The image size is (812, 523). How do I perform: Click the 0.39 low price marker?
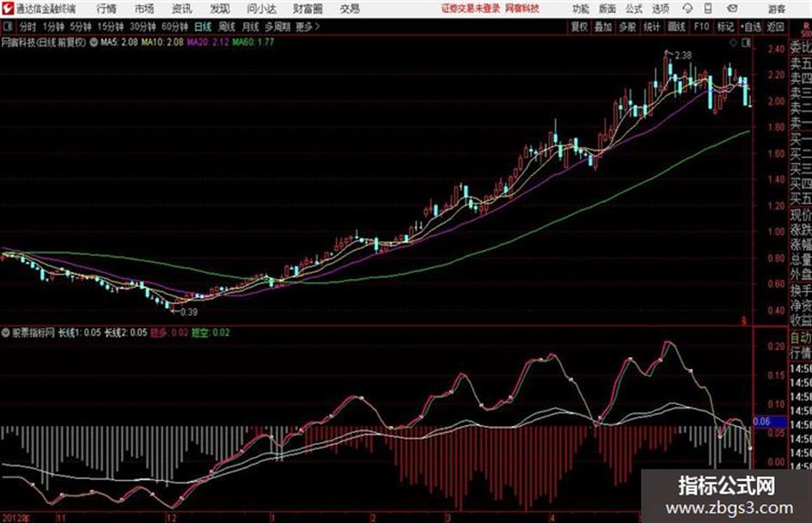point(188,313)
